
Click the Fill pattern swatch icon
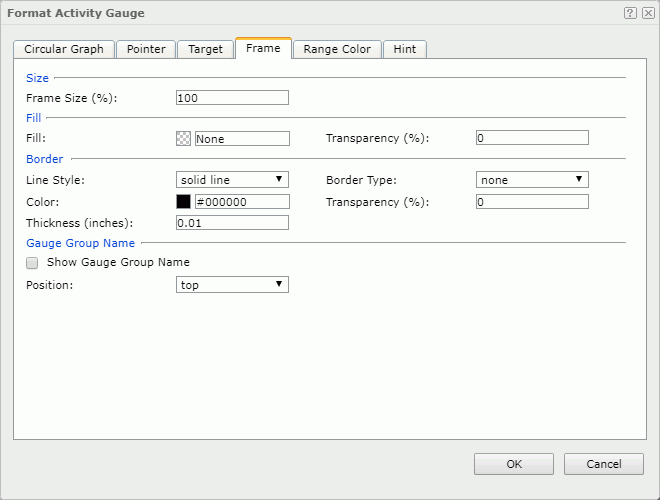click(x=183, y=139)
